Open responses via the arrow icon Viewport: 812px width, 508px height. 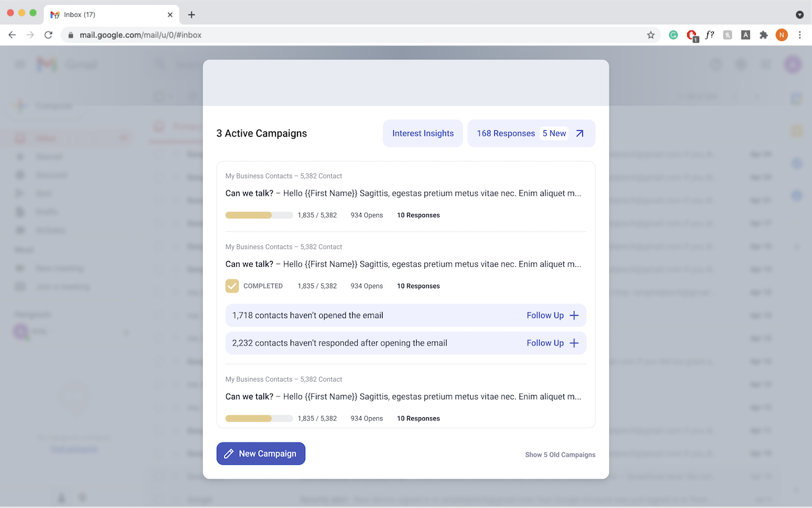coord(580,133)
